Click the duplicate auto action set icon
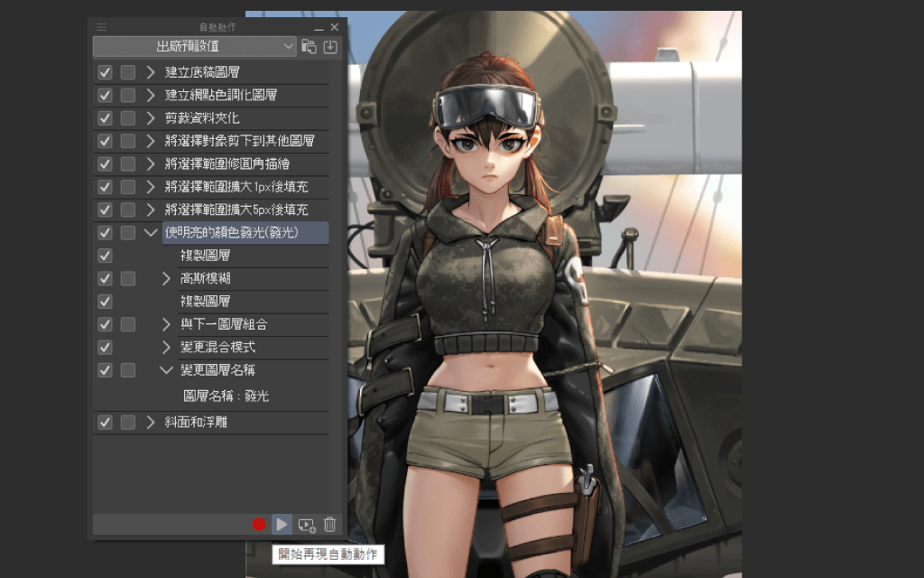Image resolution: width=924 pixels, height=578 pixels. tap(310, 46)
